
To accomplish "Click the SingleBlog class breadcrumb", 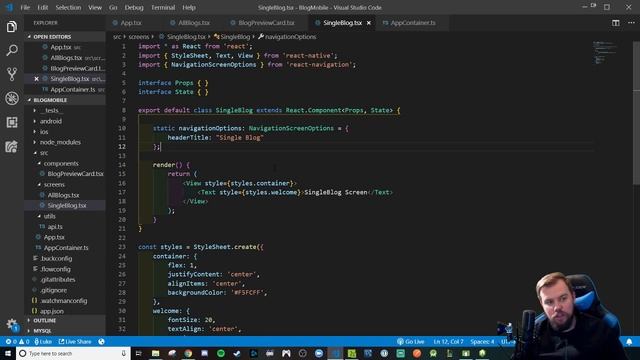I will [232, 37].
